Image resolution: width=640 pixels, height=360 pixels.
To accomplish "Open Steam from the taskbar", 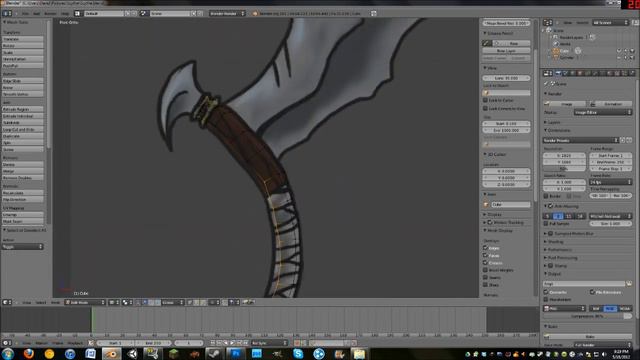I will 215,354.
